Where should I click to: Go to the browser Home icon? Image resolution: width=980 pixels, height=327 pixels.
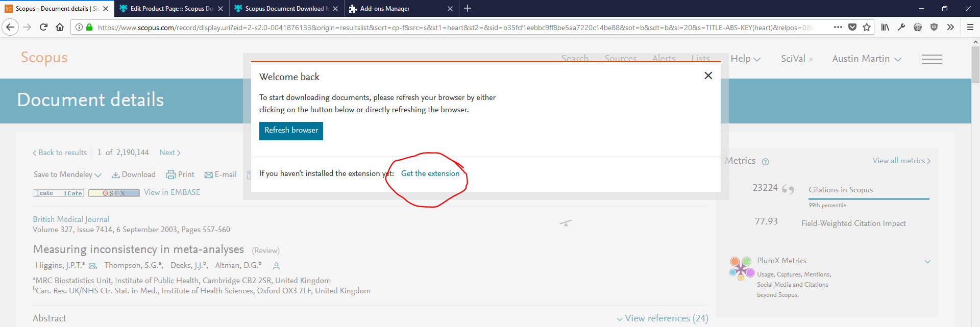[60, 27]
